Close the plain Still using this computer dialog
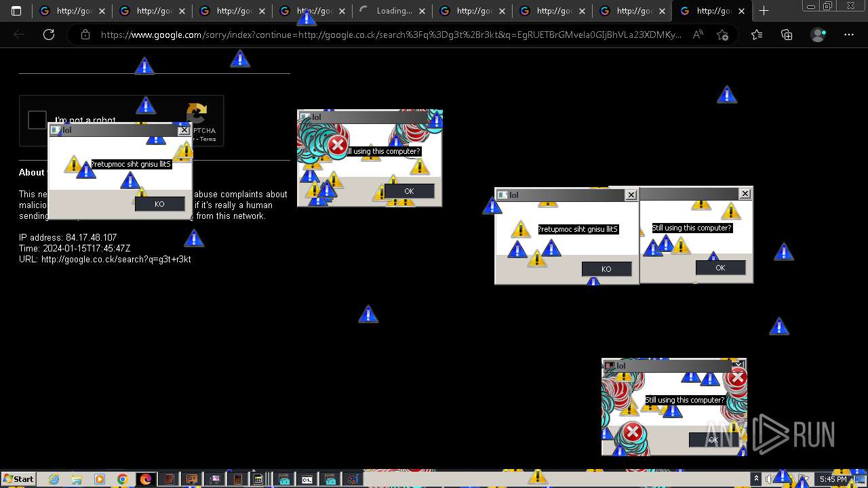Image resolution: width=868 pixels, height=488 pixels. 745,193
